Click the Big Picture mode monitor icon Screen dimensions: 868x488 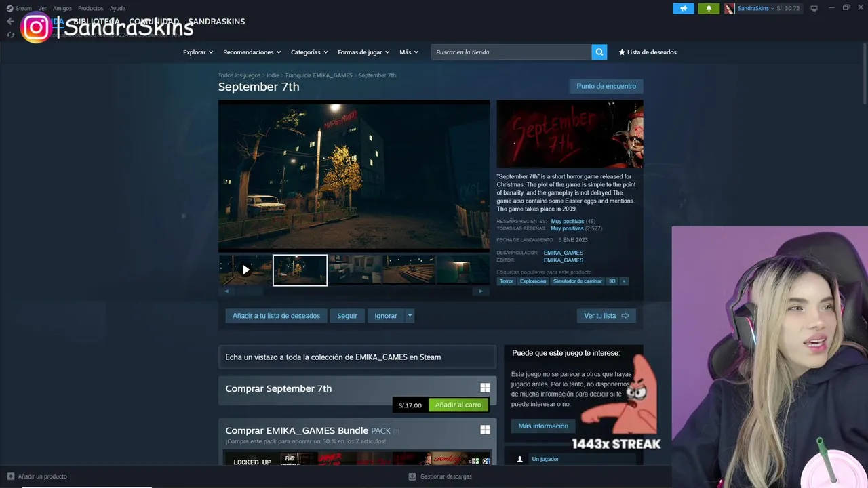click(814, 8)
